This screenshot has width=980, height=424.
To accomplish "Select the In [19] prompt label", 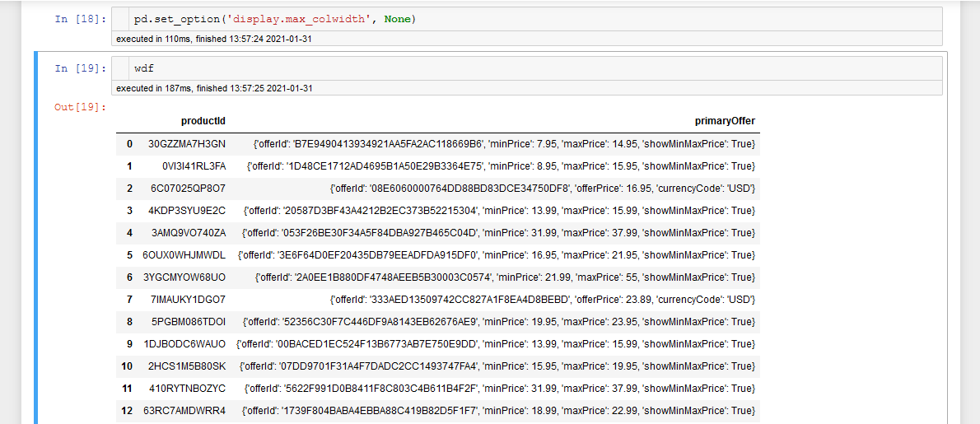I will [82, 68].
